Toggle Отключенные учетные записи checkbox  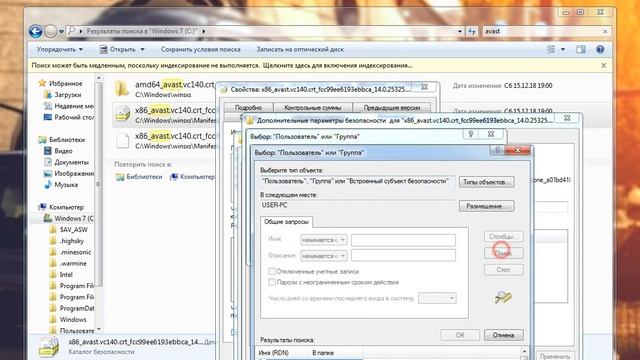[x=272, y=271]
